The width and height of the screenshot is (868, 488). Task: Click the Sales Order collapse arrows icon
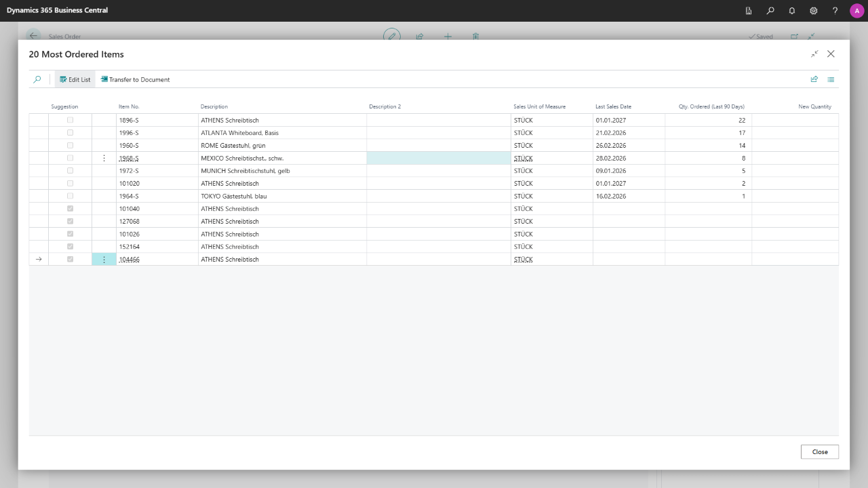[811, 37]
